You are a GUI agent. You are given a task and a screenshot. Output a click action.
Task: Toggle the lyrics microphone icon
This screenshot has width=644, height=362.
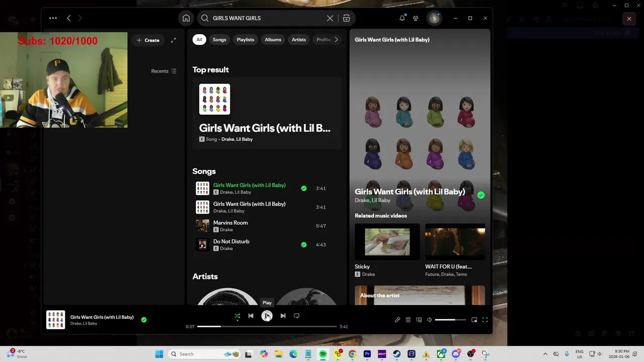point(397,320)
